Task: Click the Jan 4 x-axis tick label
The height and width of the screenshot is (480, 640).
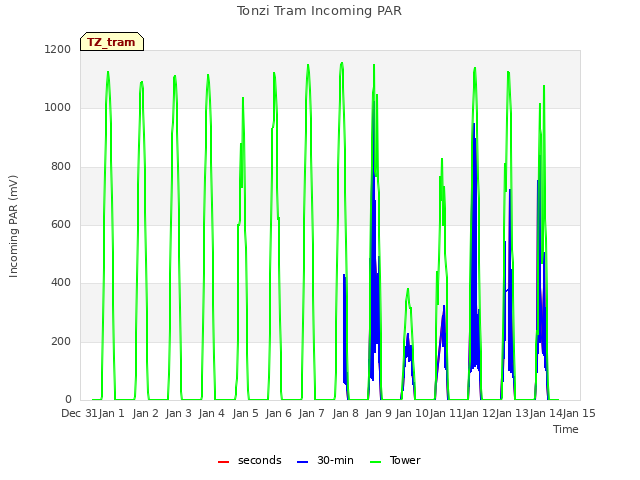Action: (211, 413)
